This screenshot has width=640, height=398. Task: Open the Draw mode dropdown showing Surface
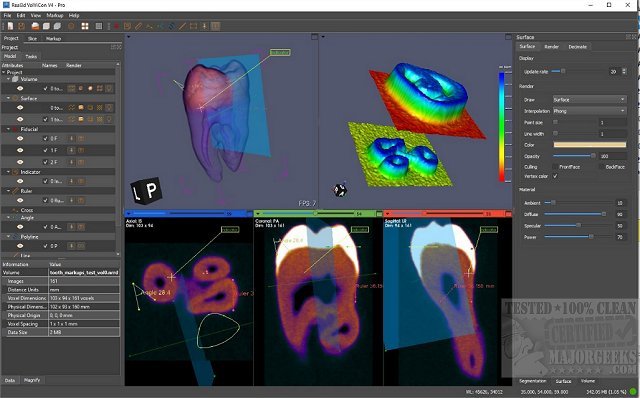(x=589, y=100)
